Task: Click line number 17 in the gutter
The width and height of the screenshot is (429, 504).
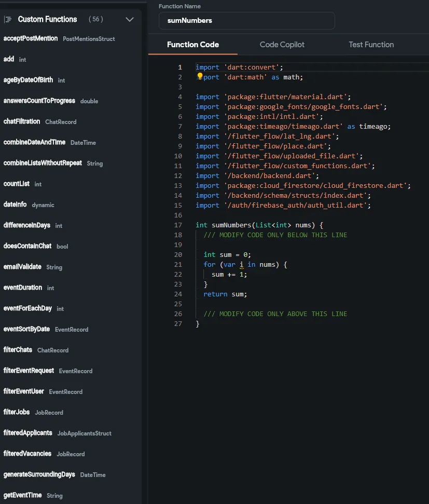Action: pyautogui.click(x=178, y=225)
